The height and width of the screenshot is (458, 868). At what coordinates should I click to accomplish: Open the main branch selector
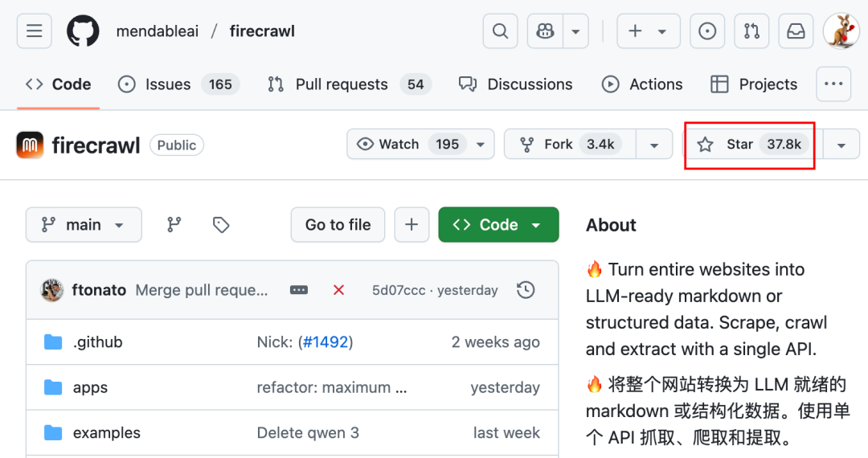[x=84, y=224]
